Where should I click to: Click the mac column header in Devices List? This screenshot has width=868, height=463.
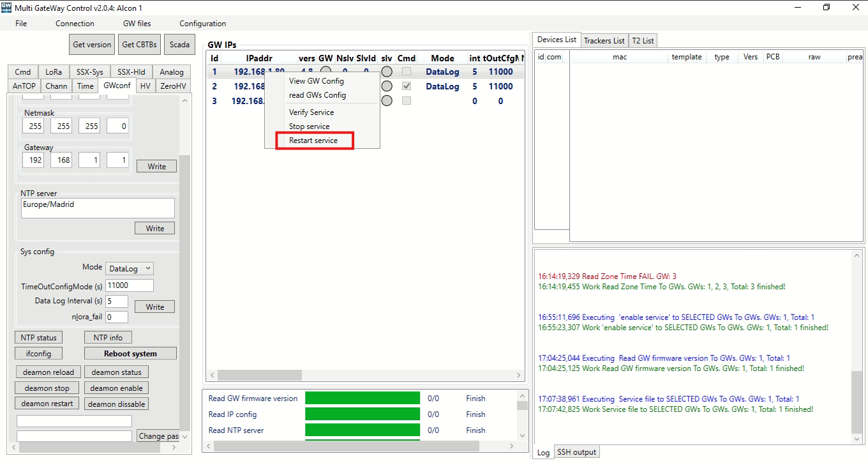coord(620,57)
